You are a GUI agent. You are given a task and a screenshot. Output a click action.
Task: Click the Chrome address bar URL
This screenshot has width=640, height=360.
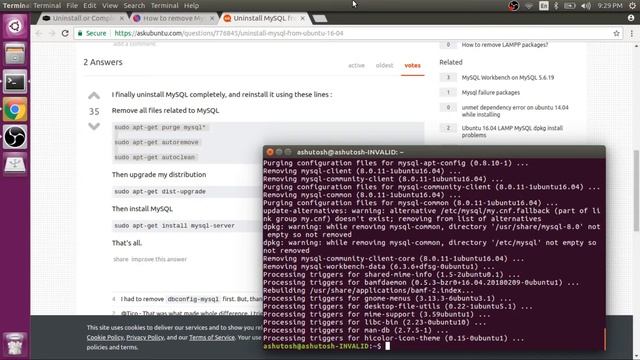(x=229, y=33)
